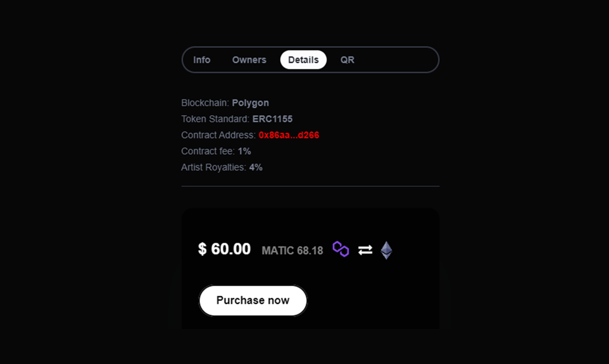Click the purple Polygon MATIC icon
The height and width of the screenshot is (364, 609).
pos(341,249)
